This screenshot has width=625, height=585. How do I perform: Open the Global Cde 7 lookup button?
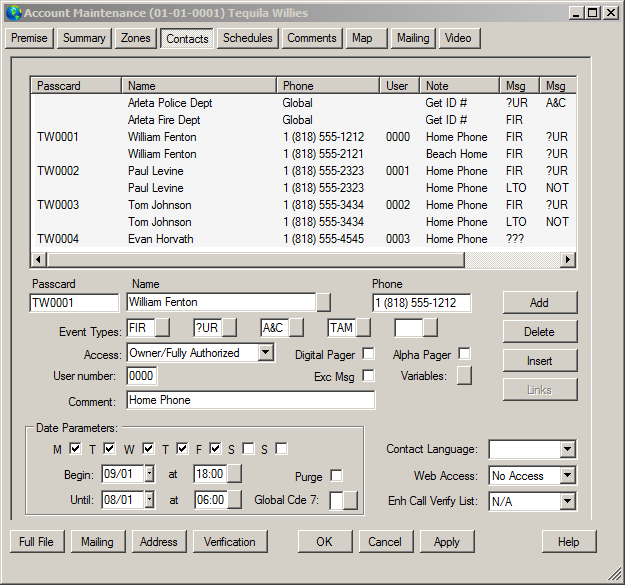coord(350,501)
